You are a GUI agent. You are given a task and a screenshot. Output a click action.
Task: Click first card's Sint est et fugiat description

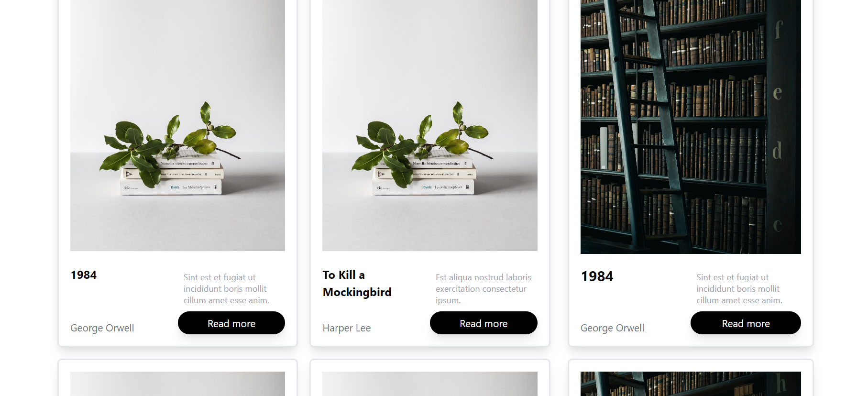tap(226, 289)
